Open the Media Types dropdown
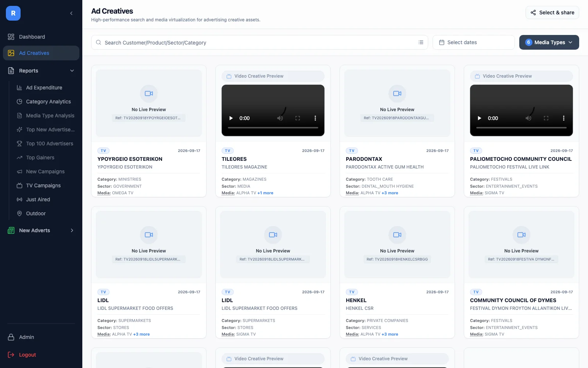The height and width of the screenshot is (368, 588). pyautogui.click(x=549, y=42)
